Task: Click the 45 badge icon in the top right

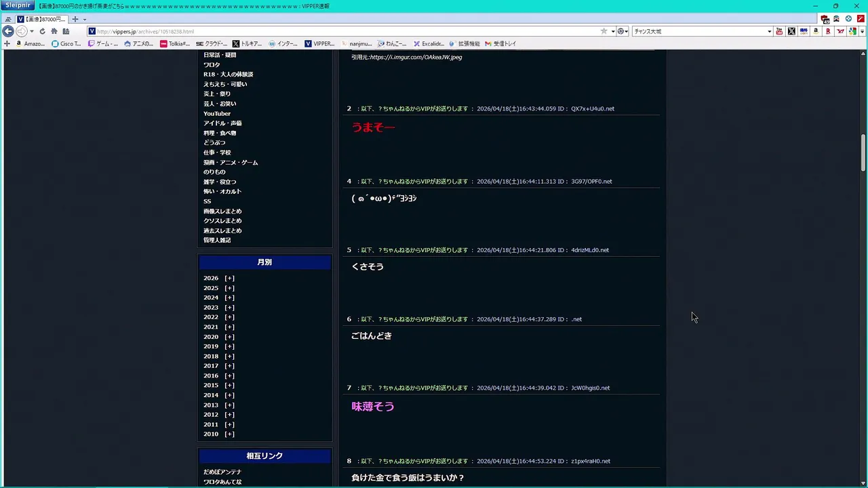Action: 825,19
